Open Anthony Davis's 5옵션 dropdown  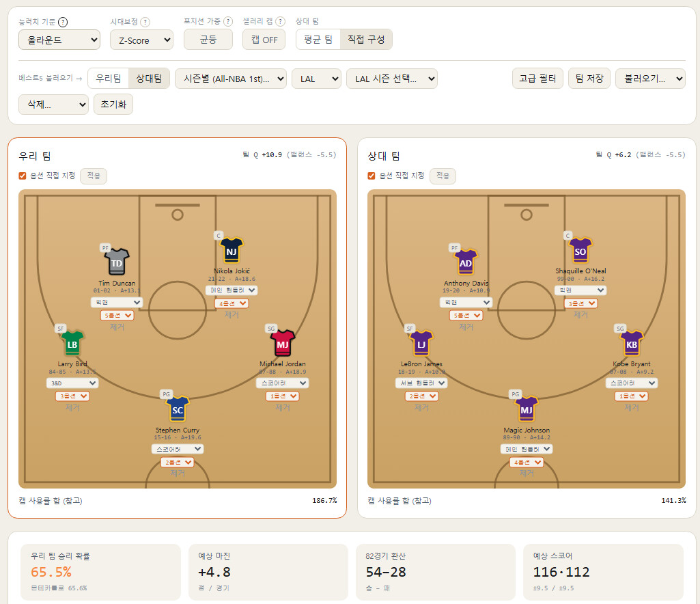pos(466,316)
